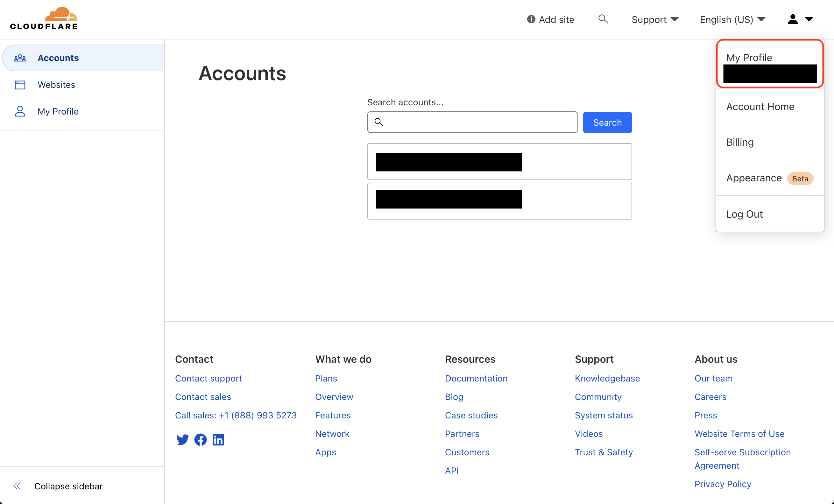Click Add site in header
The height and width of the screenshot is (504, 834).
coord(551,19)
